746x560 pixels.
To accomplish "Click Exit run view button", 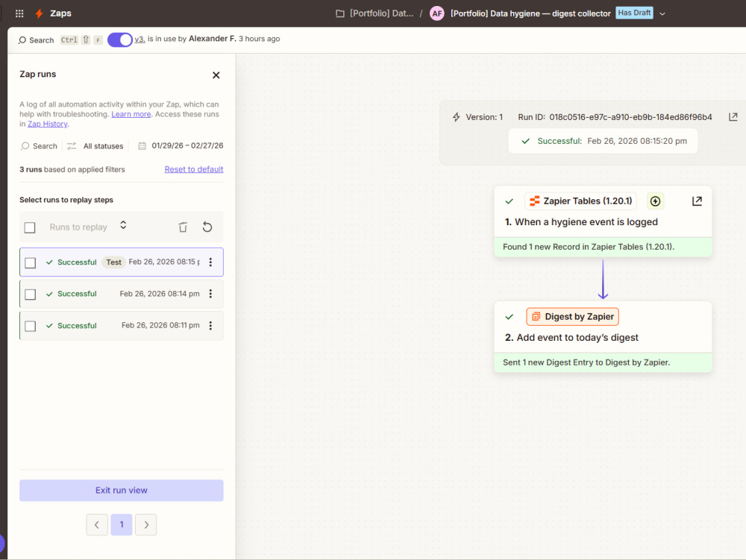I will click(122, 490).
